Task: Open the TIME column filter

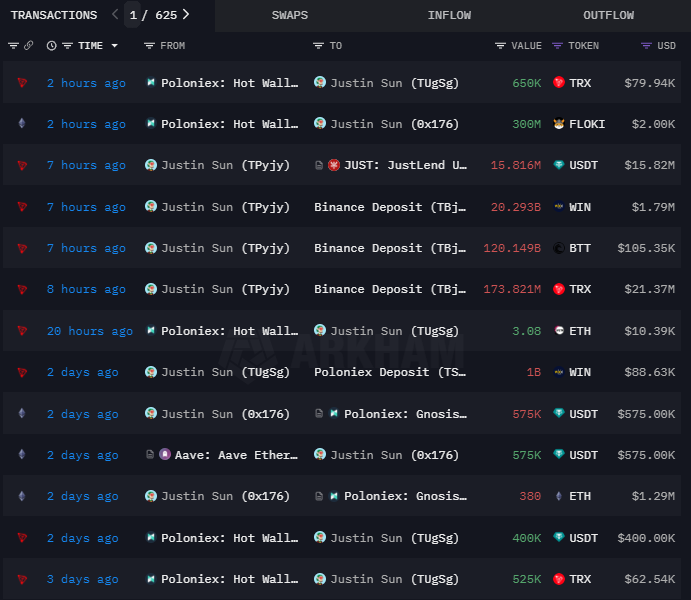Action: coord(67,46)
